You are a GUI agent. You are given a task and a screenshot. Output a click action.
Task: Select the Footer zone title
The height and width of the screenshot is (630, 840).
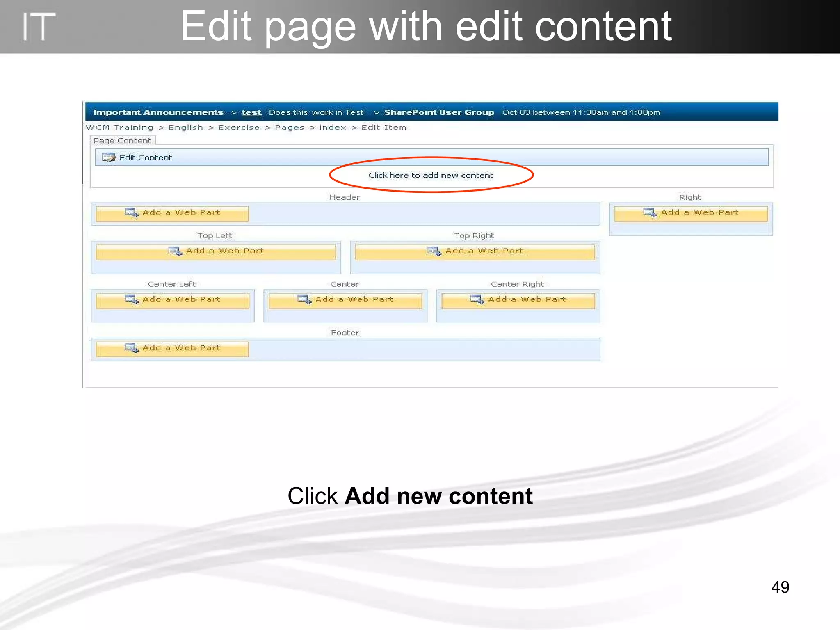pyautogui.click(x=345, y=333)
